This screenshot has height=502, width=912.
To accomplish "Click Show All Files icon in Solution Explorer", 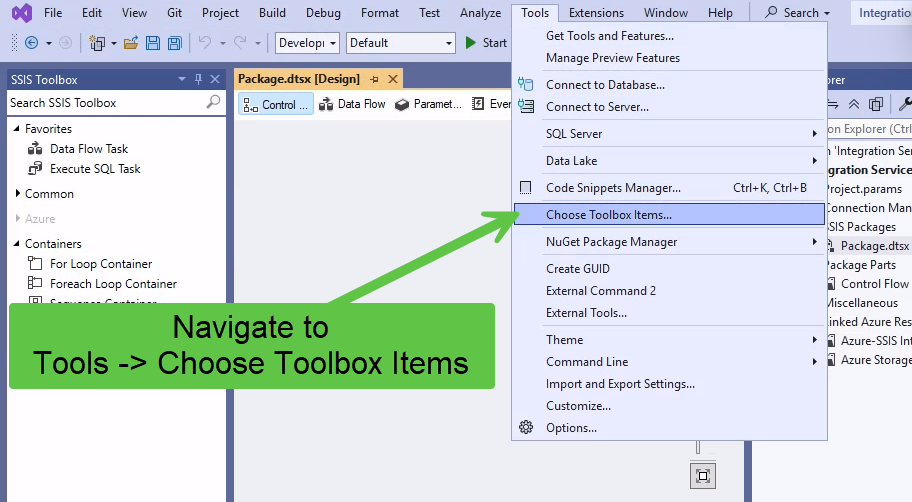I will [x=875, y=104].
